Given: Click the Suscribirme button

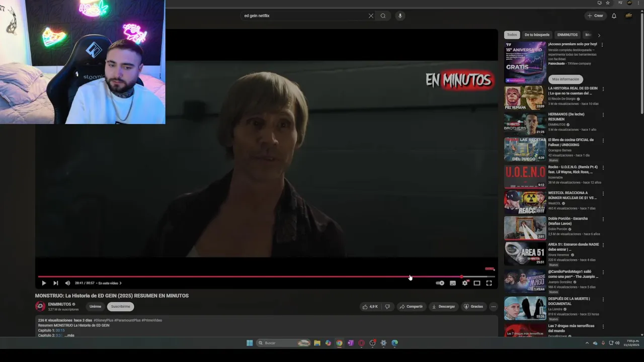Looking at the screenshot, I should 121,306.
